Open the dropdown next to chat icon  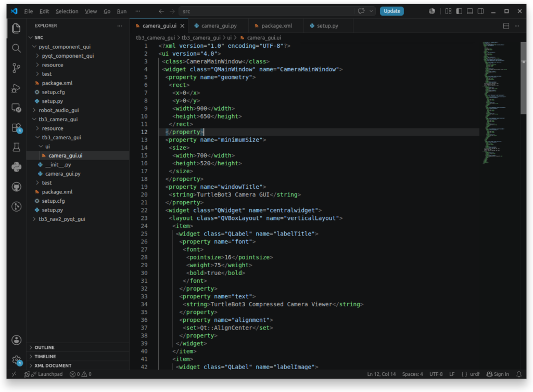[371, 11]
